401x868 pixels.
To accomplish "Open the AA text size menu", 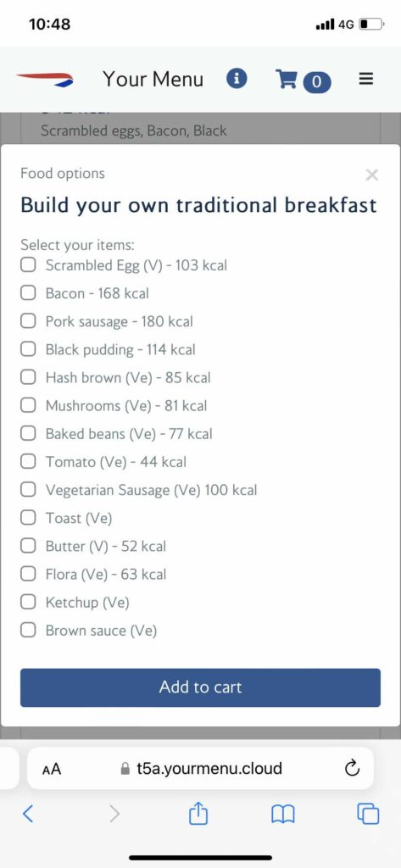I will (52, 768).
